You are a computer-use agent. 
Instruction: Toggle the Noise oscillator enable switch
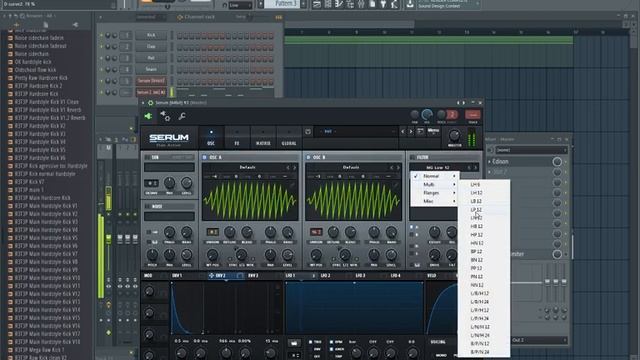click(x=147, y=207)
